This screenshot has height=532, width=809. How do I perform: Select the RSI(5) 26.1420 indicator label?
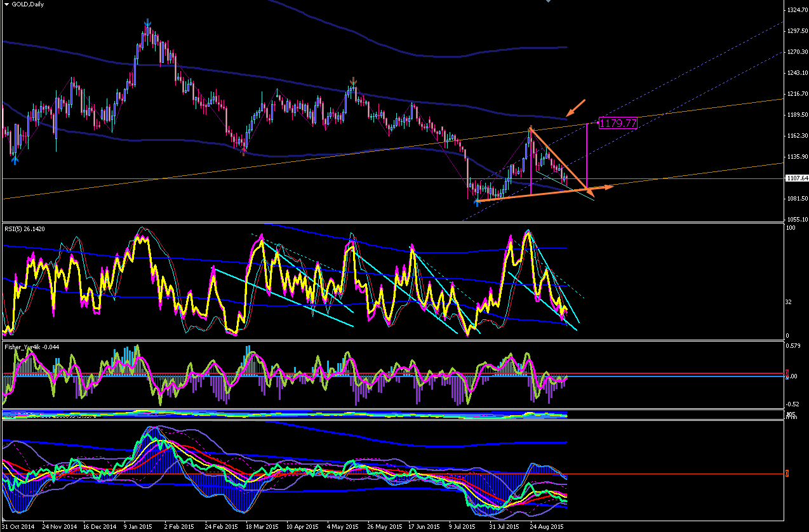[x=25, y=228]
